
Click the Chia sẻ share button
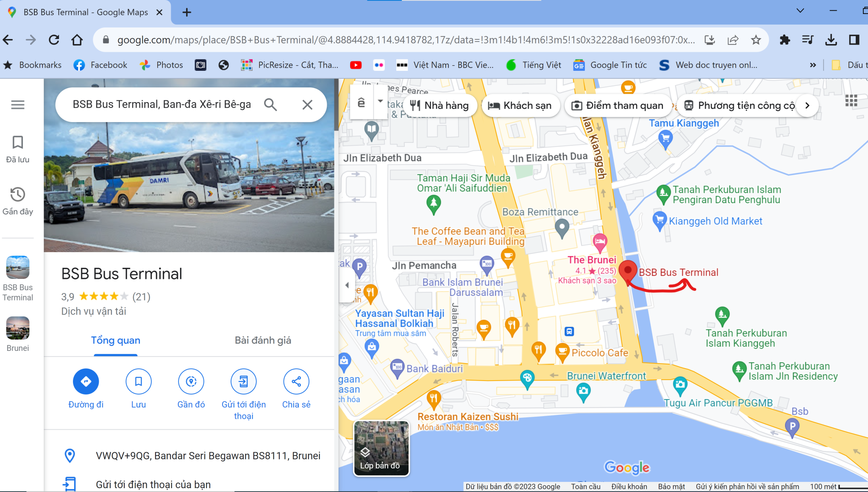click(x=296, y=381)
